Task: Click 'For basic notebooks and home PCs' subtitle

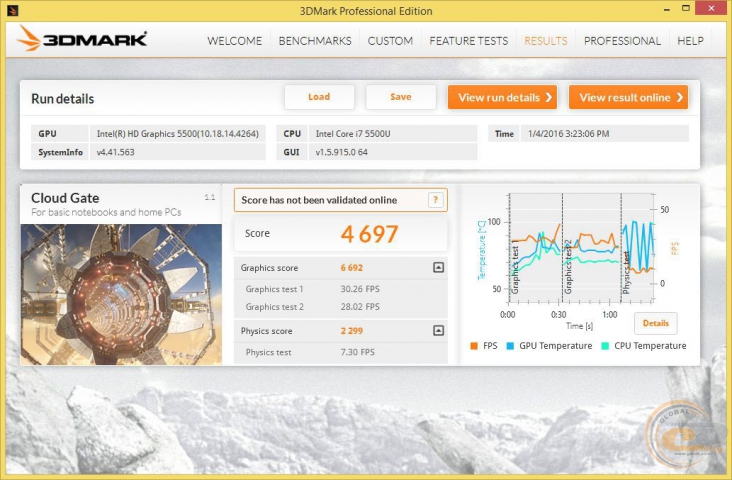Action: point(106,212)
